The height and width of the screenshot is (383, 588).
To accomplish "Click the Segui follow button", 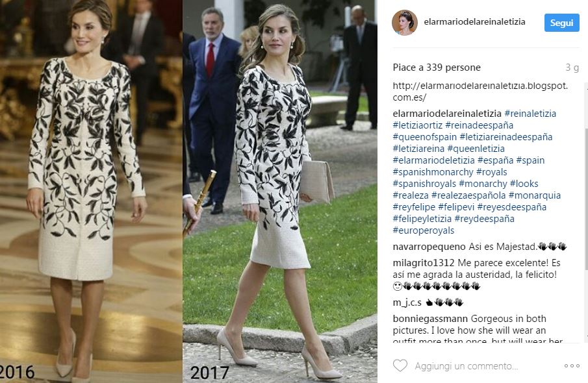I will 561,23.
